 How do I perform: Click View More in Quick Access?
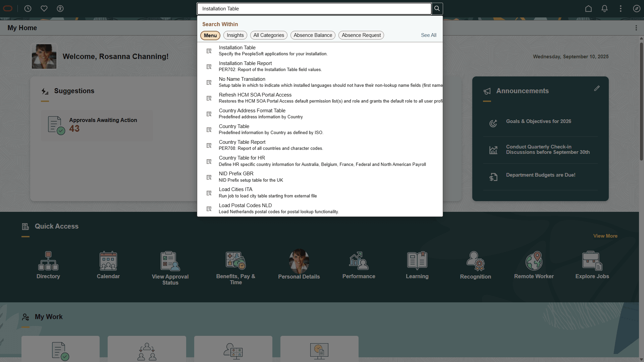click(x=605, y=236)
